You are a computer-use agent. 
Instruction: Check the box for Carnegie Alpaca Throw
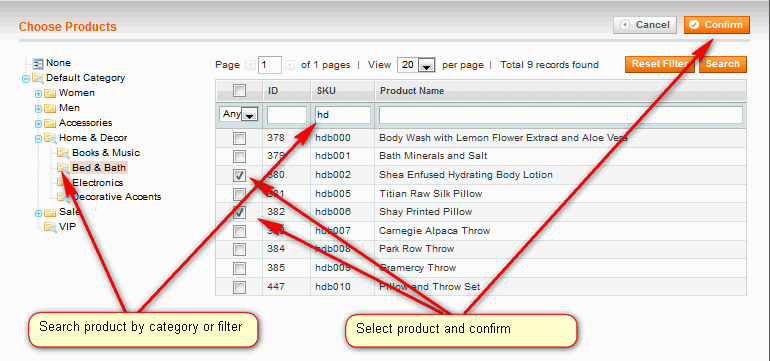coord(239,231)
